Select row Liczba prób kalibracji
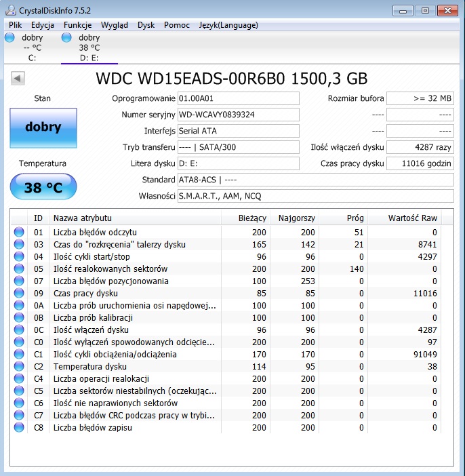This screenshot has height=476, width=465. 226,317
